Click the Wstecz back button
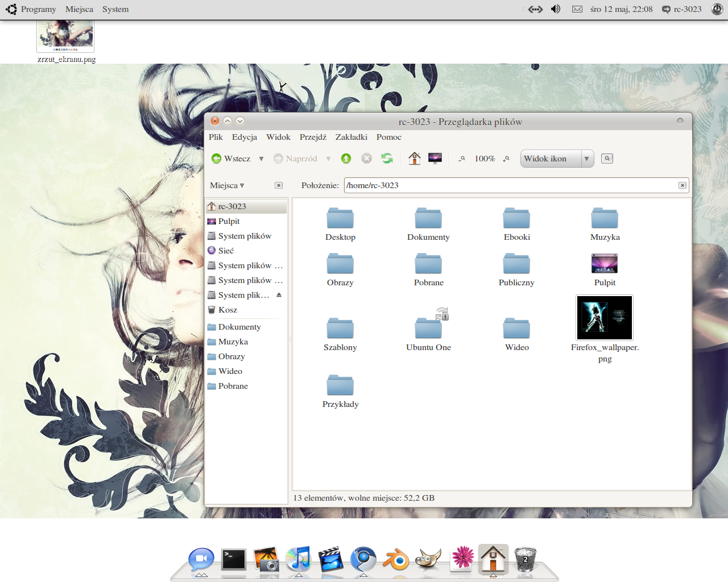Image resolution: width=728 pixels, height=582 pixels. coord(231,159)
